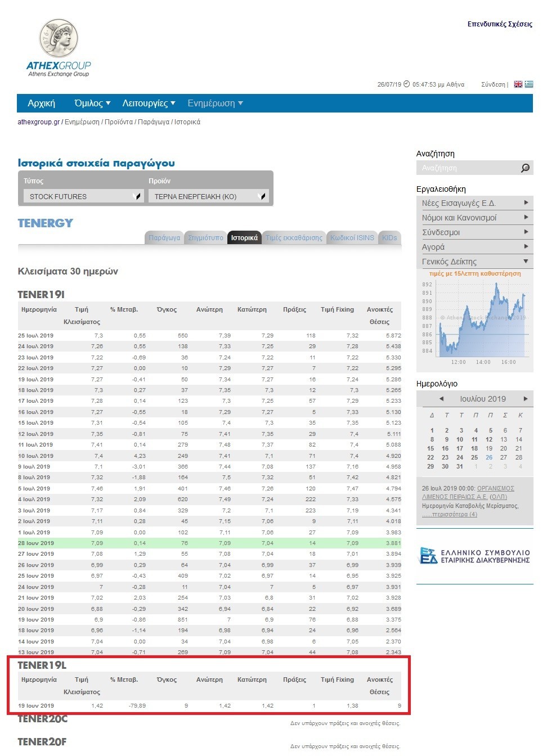Switch to Κωδικοί ISINS tab
Image resolution: width=547 pixels, height=756 pixels.
tap(352, 238)
